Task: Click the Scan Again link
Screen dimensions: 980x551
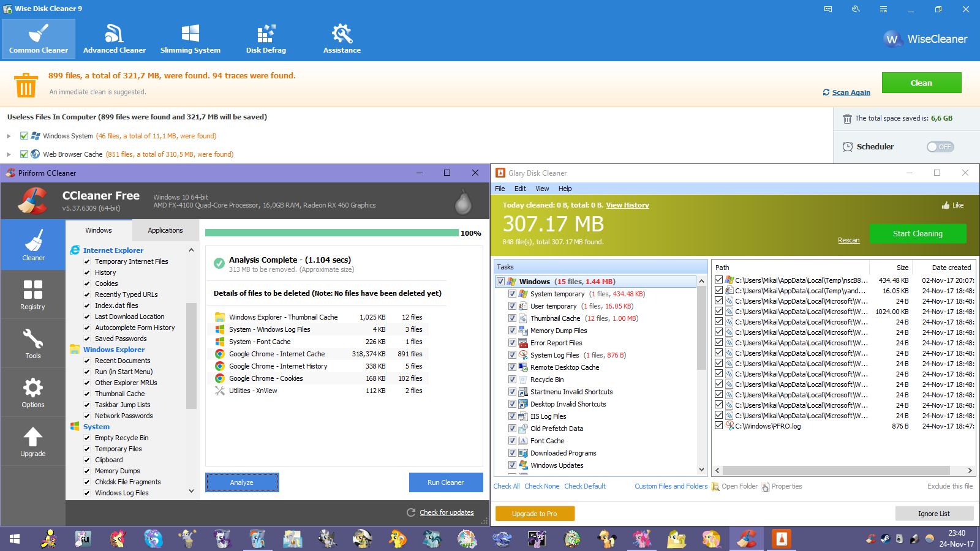Action: click(x=851, y=92)
